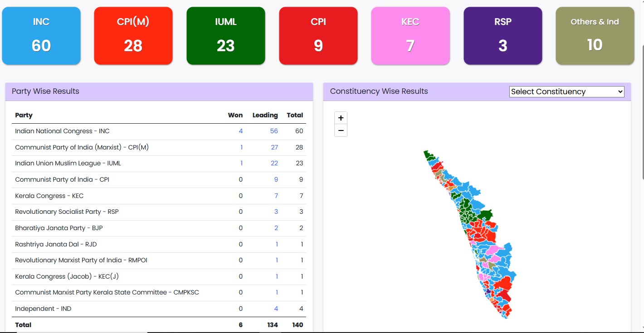Image resolution: width=644 pixels, height=333 pixels.
Task: Click grand total value 140
Action: pyautogui.click(x=297, y=325)
